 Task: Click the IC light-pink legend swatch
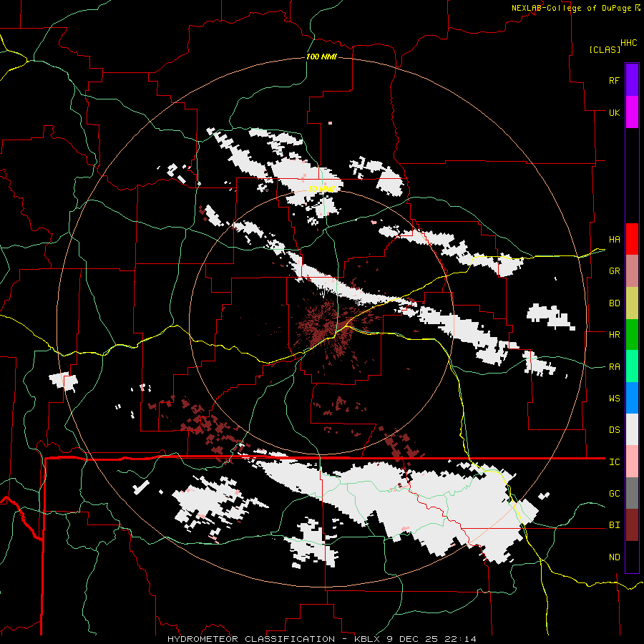[x=632, y=462]
